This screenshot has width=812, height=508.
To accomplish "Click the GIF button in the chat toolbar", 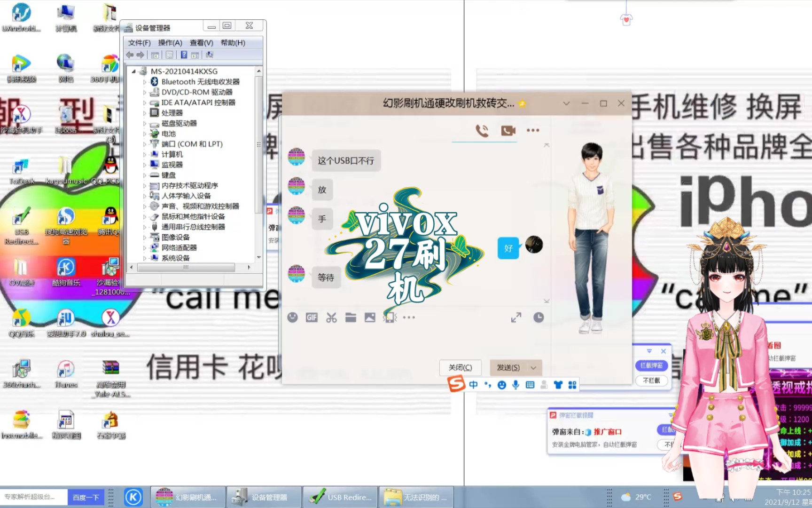I will pyautogui.click(x=312, y=317).
